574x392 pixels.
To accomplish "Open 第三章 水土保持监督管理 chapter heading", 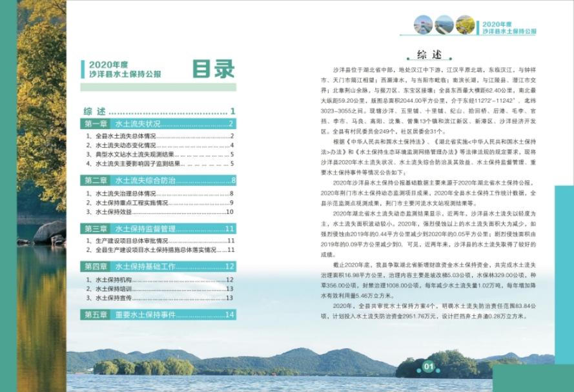I will click(158, 229).
